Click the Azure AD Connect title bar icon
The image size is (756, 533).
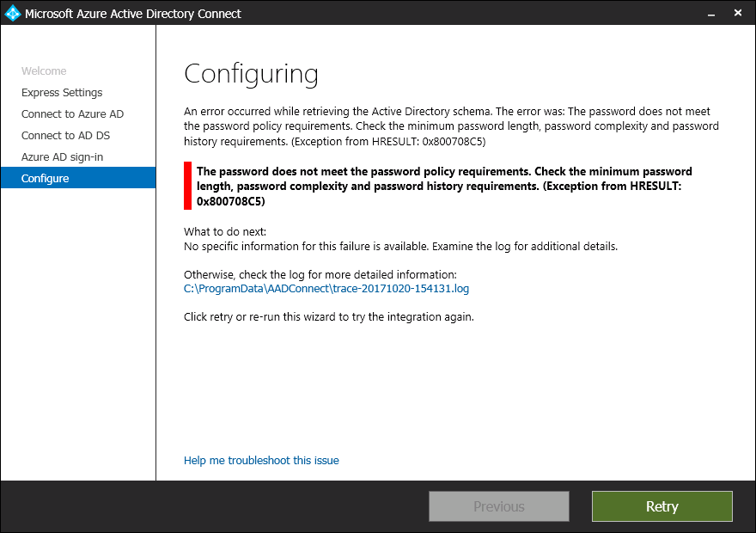click(13, 13)
